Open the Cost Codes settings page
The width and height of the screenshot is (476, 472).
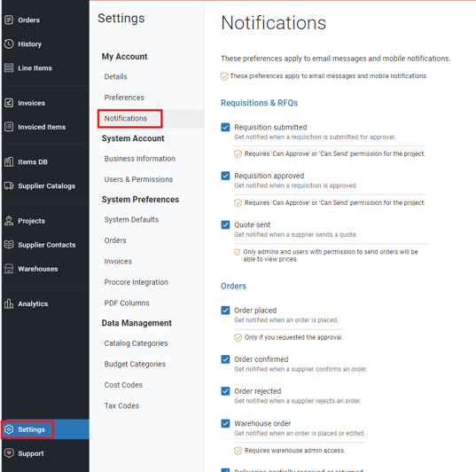point(123,385)
